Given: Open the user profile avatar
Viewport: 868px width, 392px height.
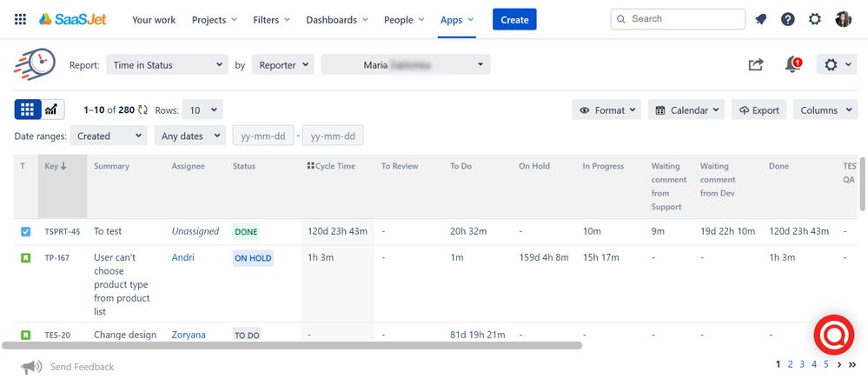Looking at the screenshot, I should tap(843, 19).
